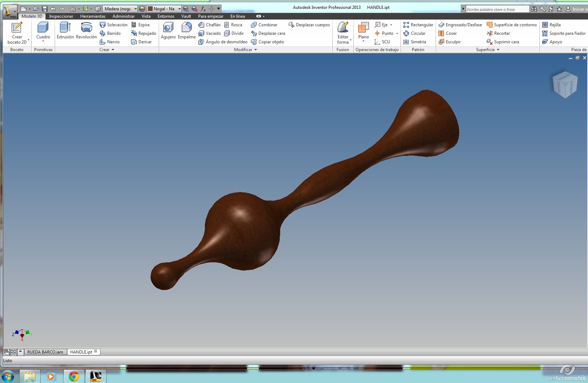This screenshot has height=383, width=588.
Task: Open the appearance color wheel icon
Action: coord(142,9)
